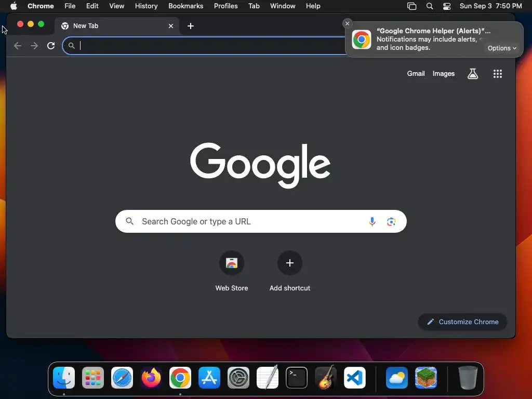This screenshot has height=399, width=532.
Task: Focus the Chrome address bar
Action: point(204,46)
